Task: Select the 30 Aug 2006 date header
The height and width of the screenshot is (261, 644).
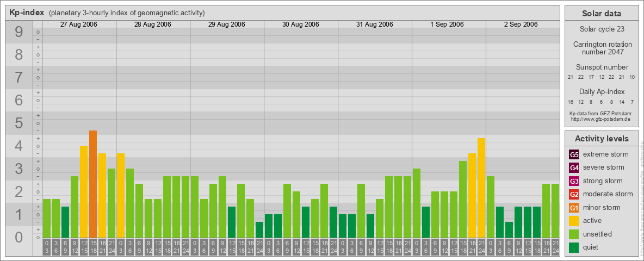Action: point(301,24)
